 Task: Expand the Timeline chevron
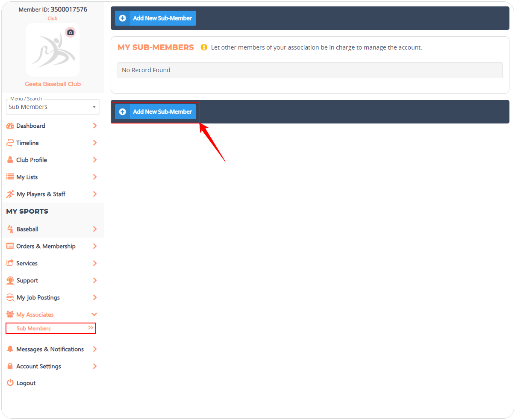tap(95, 143)
